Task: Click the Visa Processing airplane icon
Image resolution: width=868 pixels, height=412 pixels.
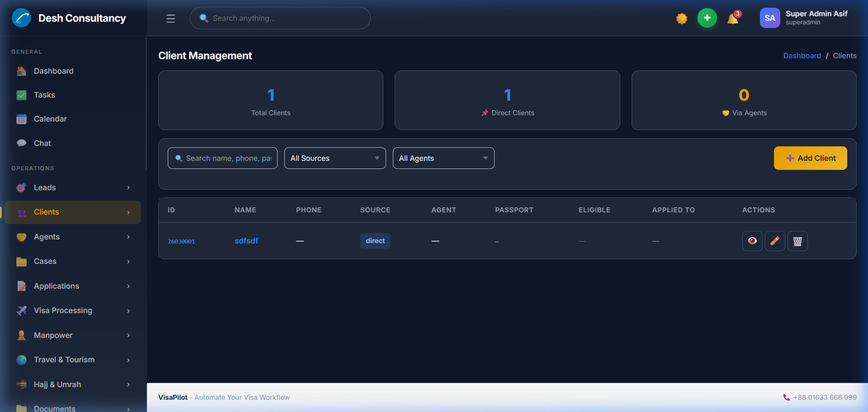Action: (x=21, y=310)
